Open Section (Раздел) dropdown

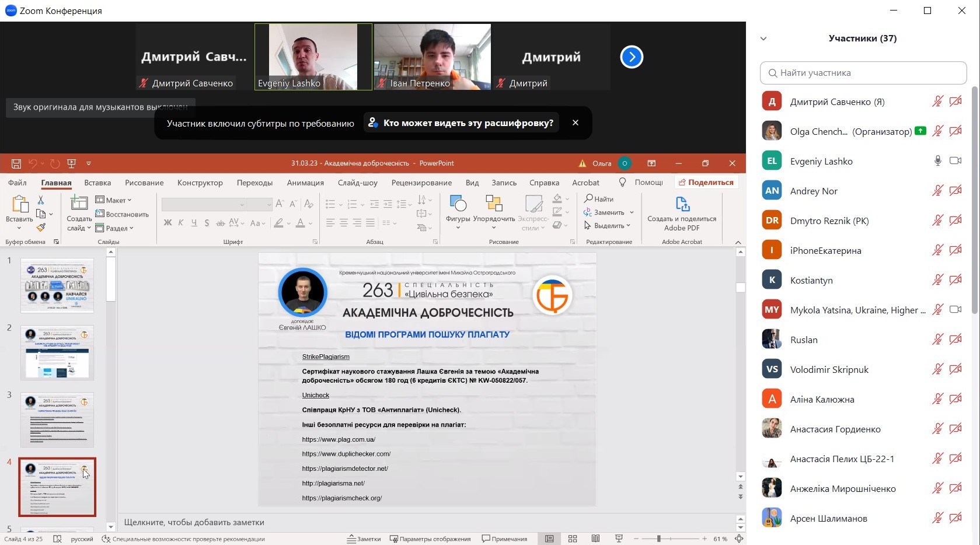click(114, 228)
